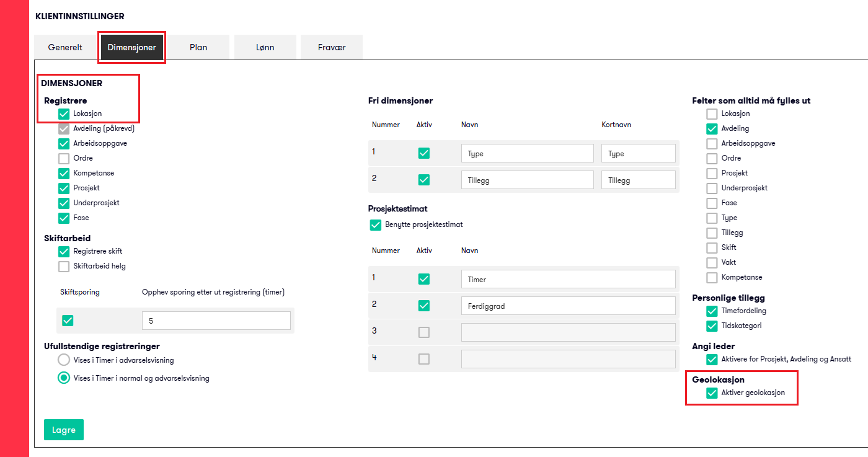Viewport: 868px width, 457px height.
Task: Open the Plan tab
Action: [198, 47]
